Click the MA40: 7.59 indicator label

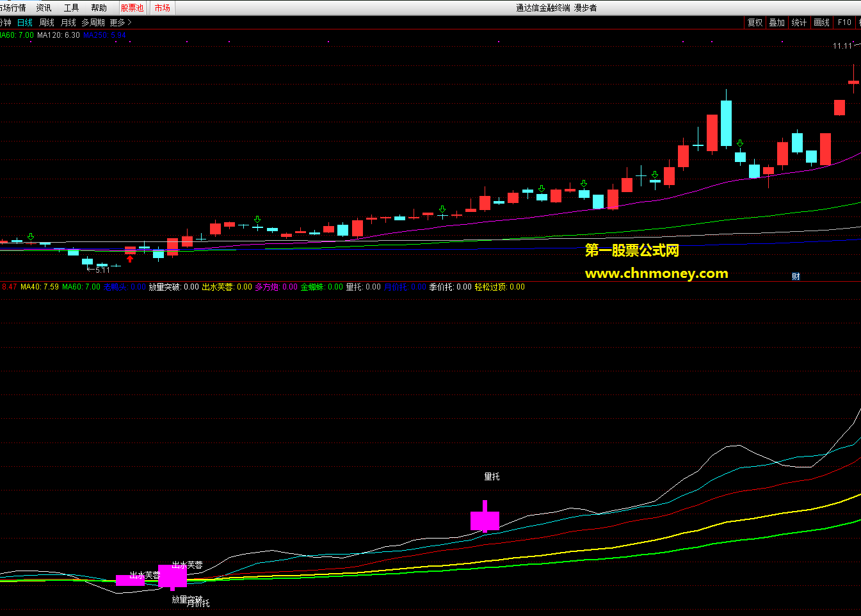(x=40, y=287)
